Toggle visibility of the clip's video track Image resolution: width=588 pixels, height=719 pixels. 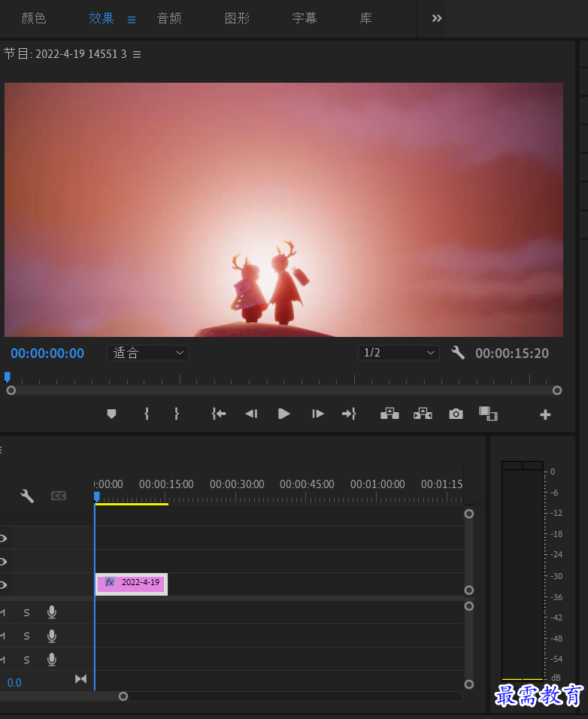pyautogui.click(x=3, y=585)
